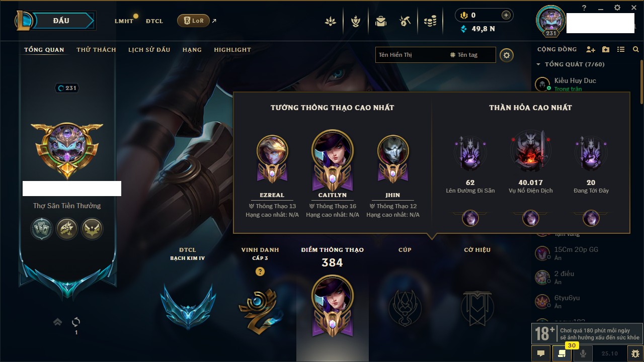The height and width of the screenshot is (362, 644).
Task: Open missions window with 30 badge
Action: click(x=562, y=353)
